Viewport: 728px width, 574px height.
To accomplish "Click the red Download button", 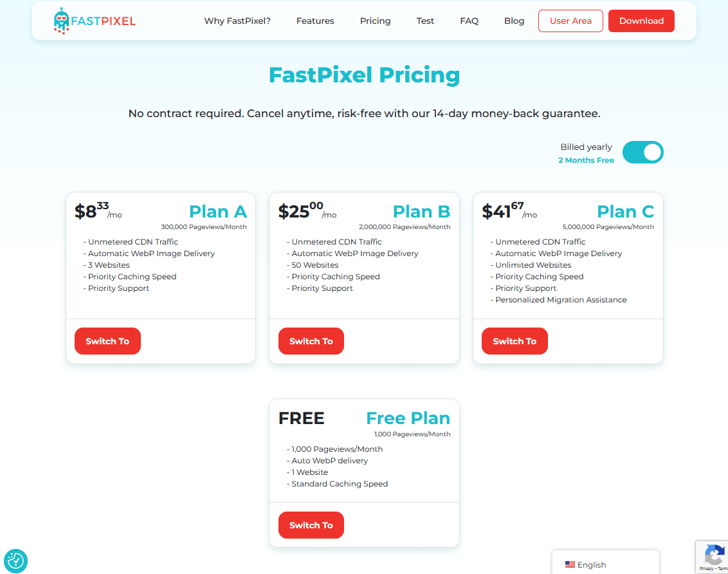I will 641,21.
